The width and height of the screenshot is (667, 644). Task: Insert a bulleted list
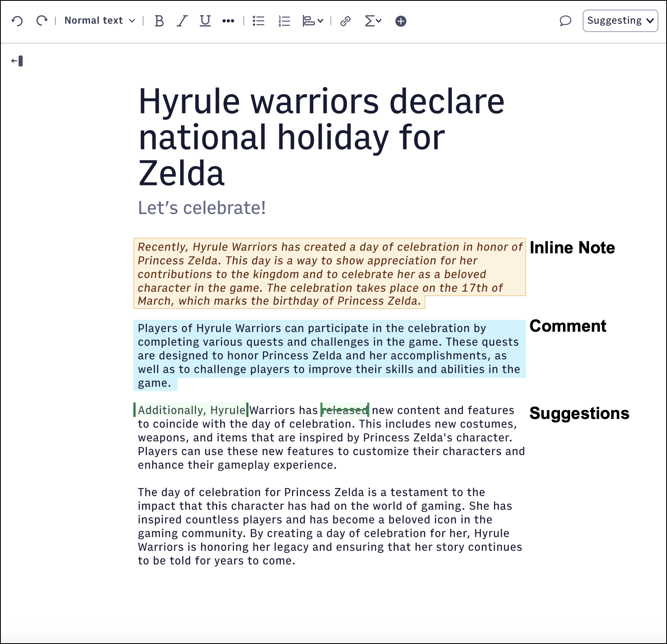(x=258, y=21)
